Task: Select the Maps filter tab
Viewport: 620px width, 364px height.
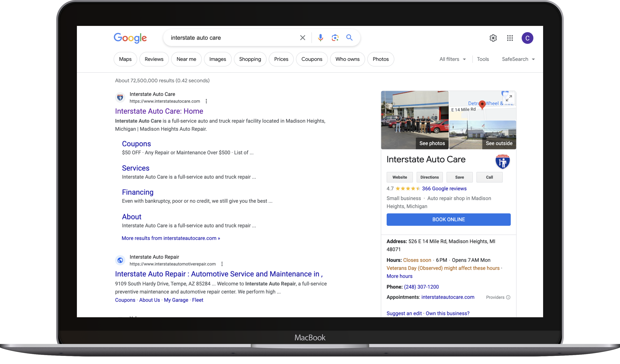Action: tap(125, 59)
